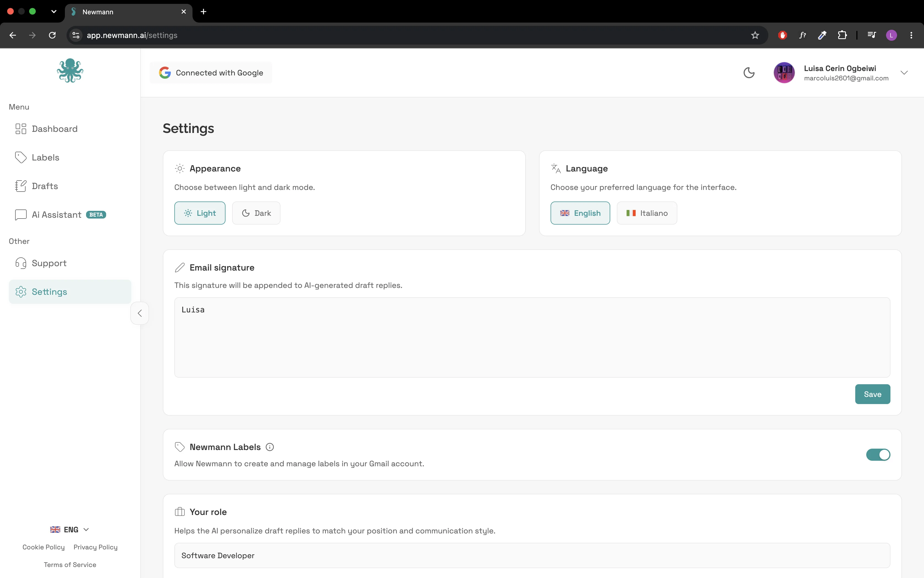Image resolution: width=924 pixels, height=578 pixels.
Task: Click the address bar URL
Action: (132, 35)
